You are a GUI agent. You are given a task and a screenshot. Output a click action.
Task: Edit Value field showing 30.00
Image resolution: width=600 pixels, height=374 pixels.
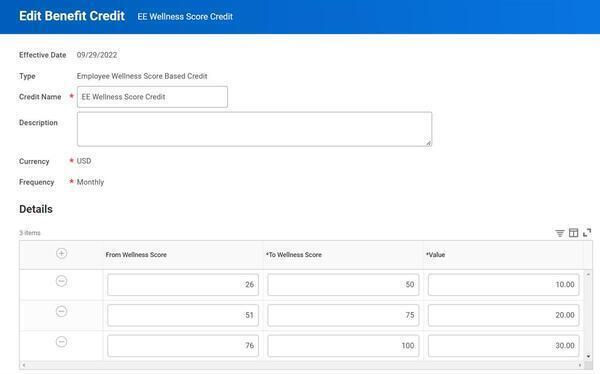tap(504, 346)
